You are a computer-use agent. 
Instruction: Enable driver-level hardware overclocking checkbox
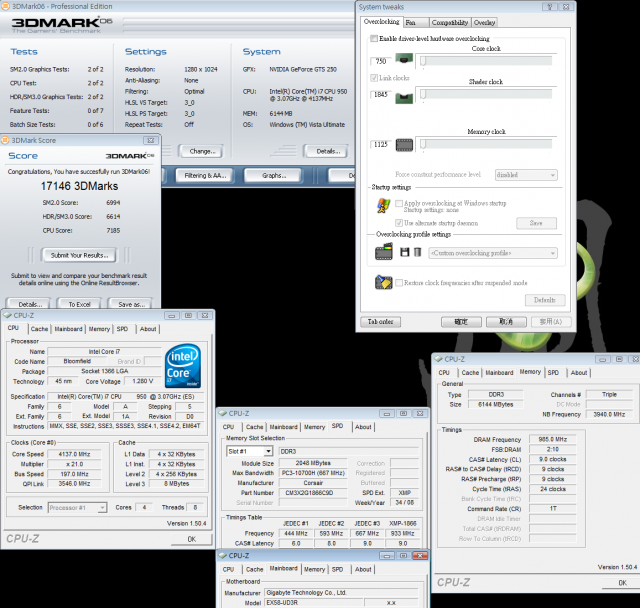374,38
